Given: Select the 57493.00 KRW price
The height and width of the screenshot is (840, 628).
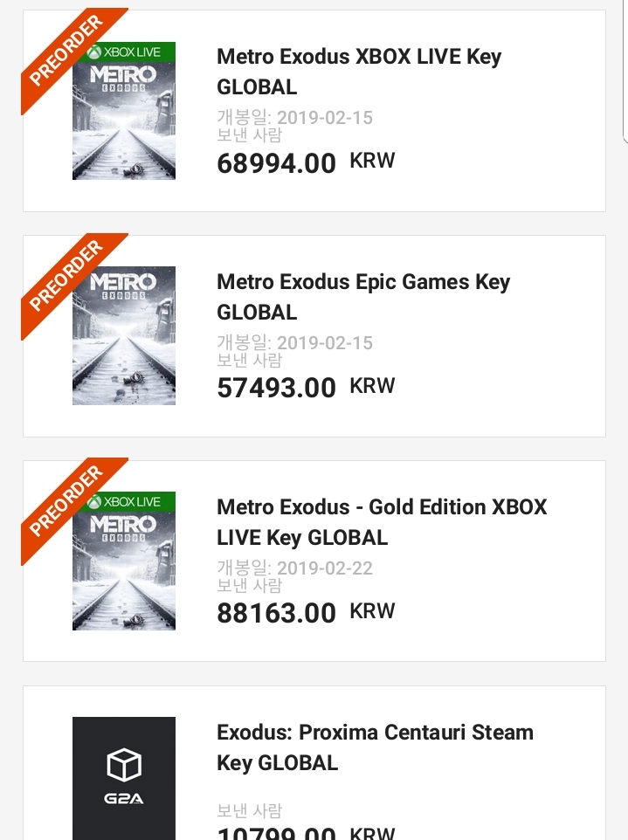Looking at the screenshot, I should tap(306, 388).
